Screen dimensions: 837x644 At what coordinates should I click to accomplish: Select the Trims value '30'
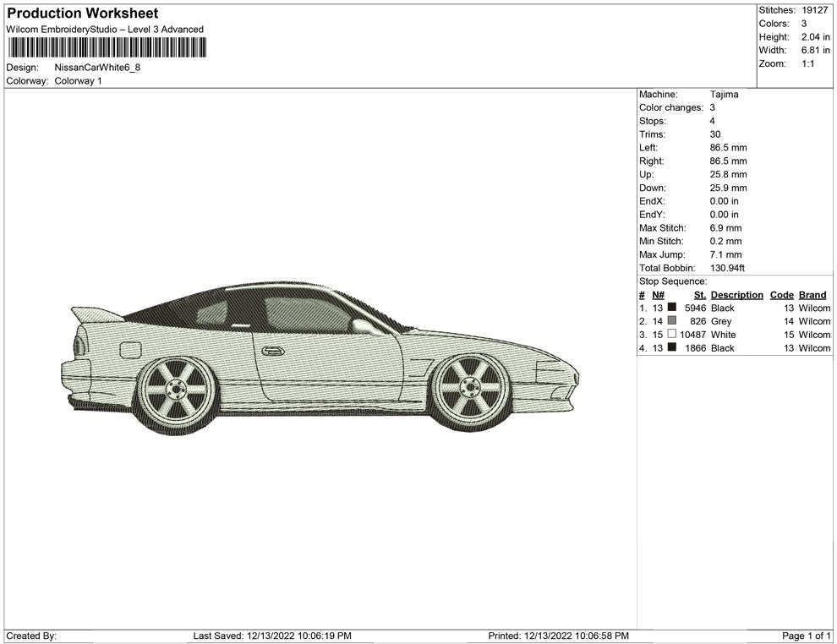[x=715, y=134]
